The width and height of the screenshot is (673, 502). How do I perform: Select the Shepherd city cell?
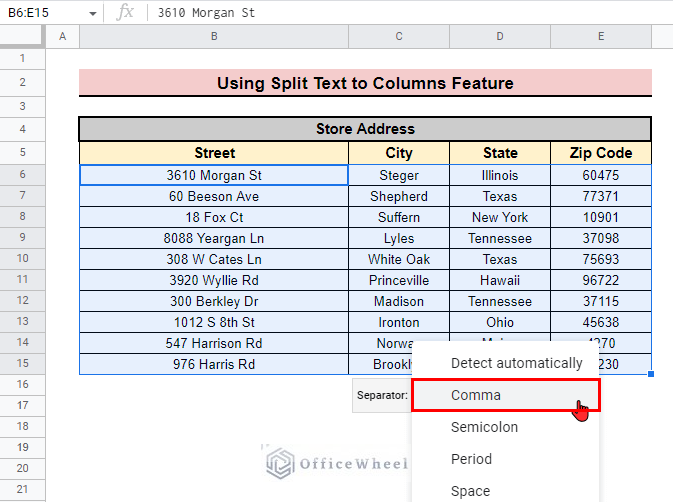click(x=399, y=196)
